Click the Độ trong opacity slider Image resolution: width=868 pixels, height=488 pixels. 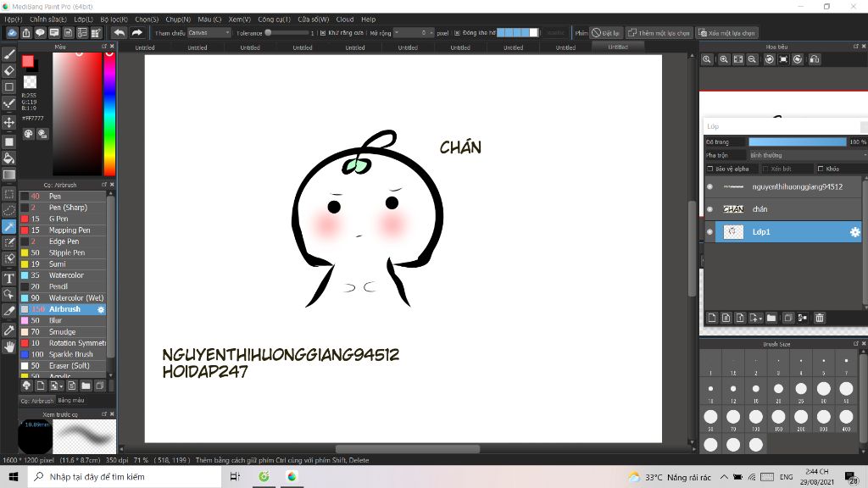[x=797, y=142]
